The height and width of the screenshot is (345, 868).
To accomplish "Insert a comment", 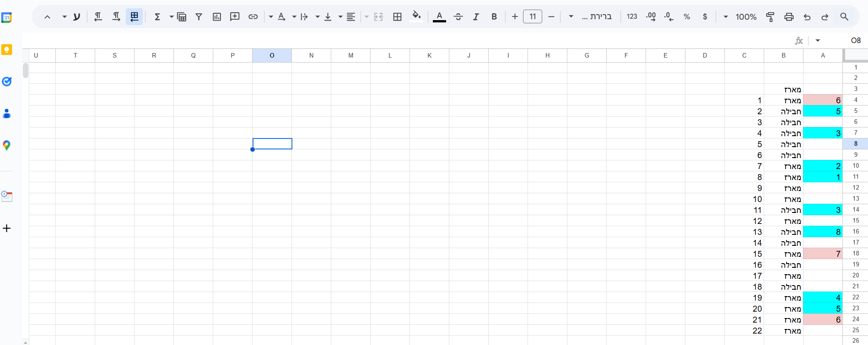I will (x=235, y=17).
